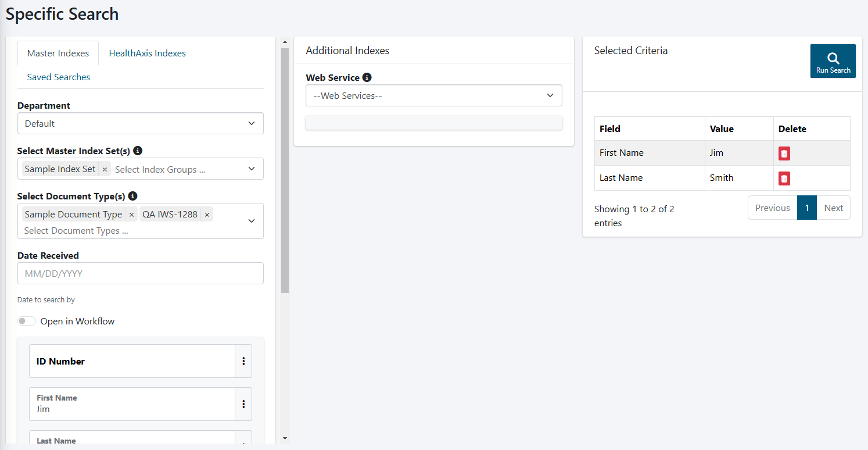
Task: Expand the Web Services dropdown
Action: click(x=433, y=95)
